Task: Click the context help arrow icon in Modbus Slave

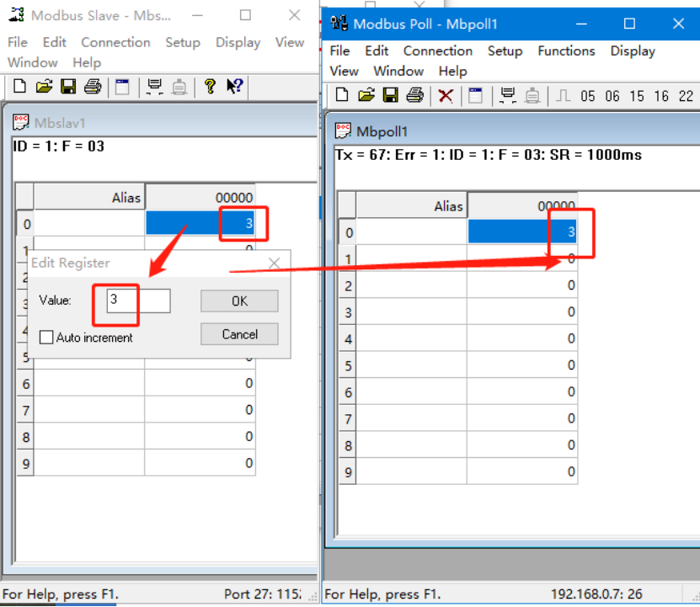Action: 235,86
